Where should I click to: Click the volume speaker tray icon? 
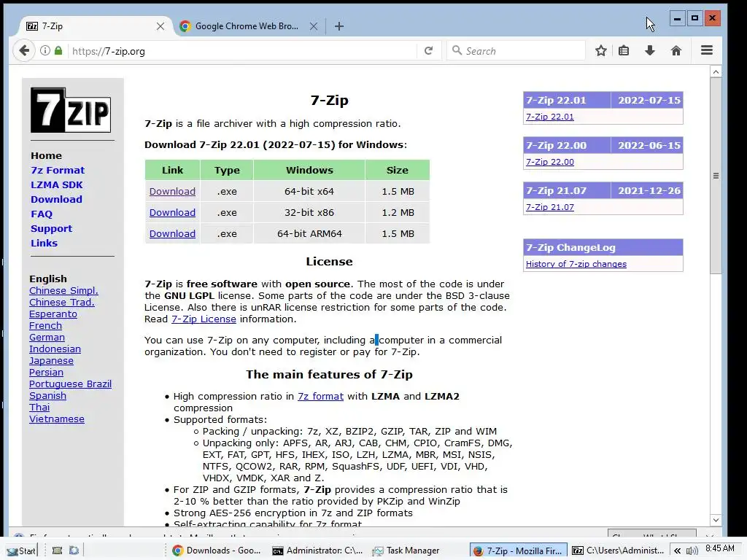point(692,551)
